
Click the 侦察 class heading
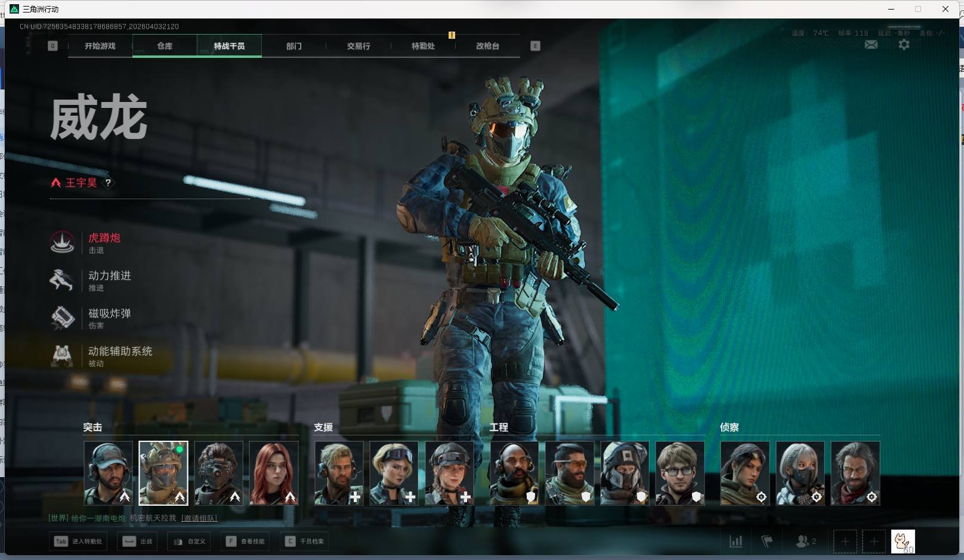click(x=730, y=427)
